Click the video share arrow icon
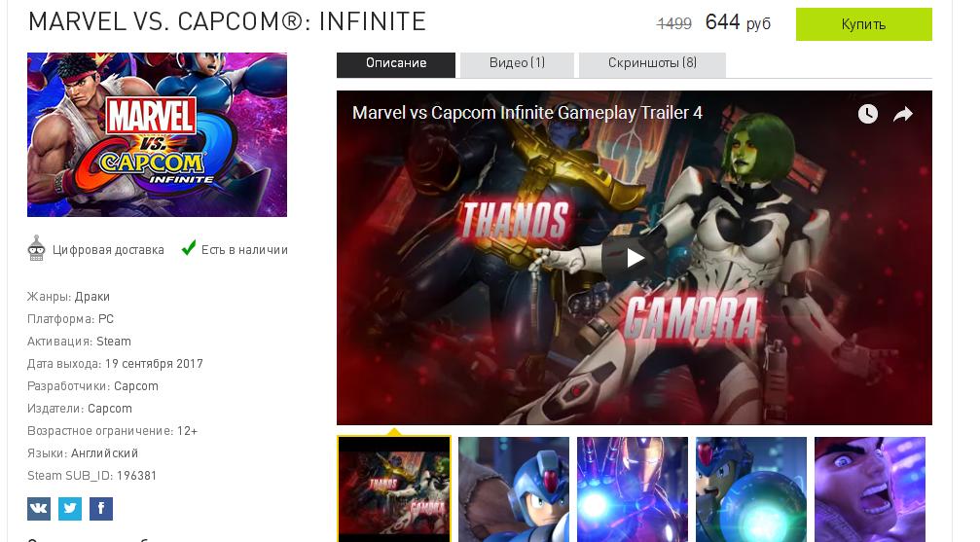Screen dimensions: 980x542 (903, 114)
